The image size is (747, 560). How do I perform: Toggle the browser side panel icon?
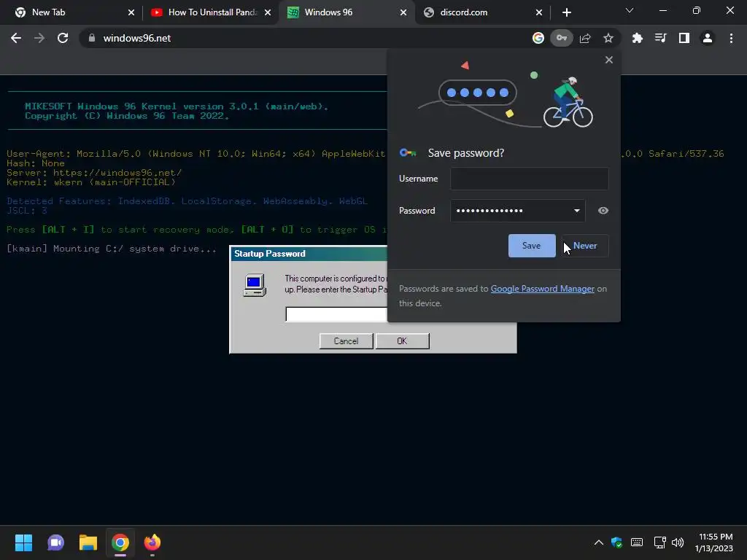pos(684,38)
